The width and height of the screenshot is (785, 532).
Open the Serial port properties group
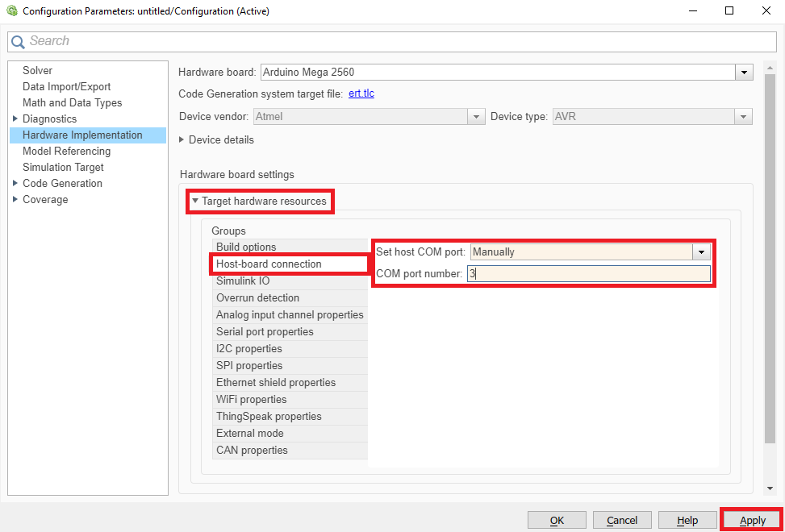click(x=265, y=332)
